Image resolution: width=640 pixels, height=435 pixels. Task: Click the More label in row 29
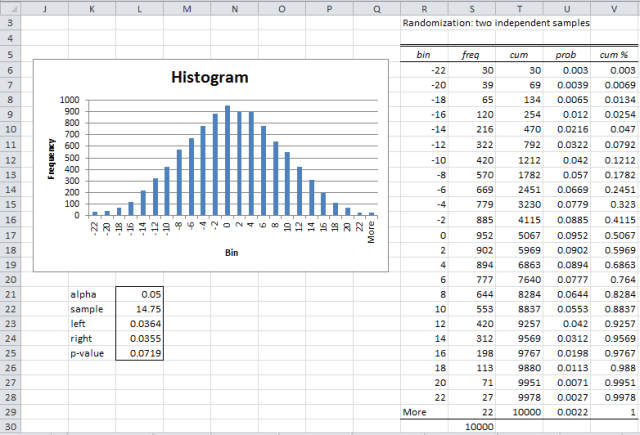pyautogui.click(x=424, y=412)
